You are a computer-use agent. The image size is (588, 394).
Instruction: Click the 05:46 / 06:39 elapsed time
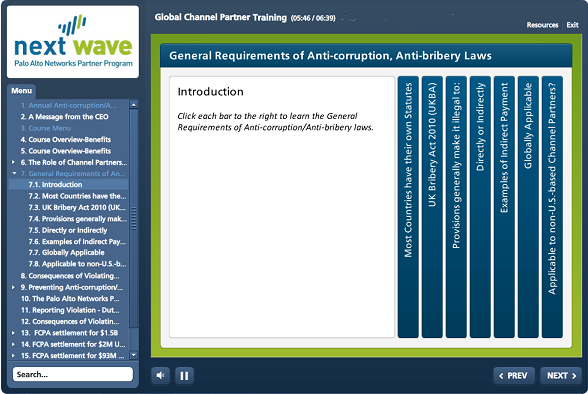tap(313, 18)
